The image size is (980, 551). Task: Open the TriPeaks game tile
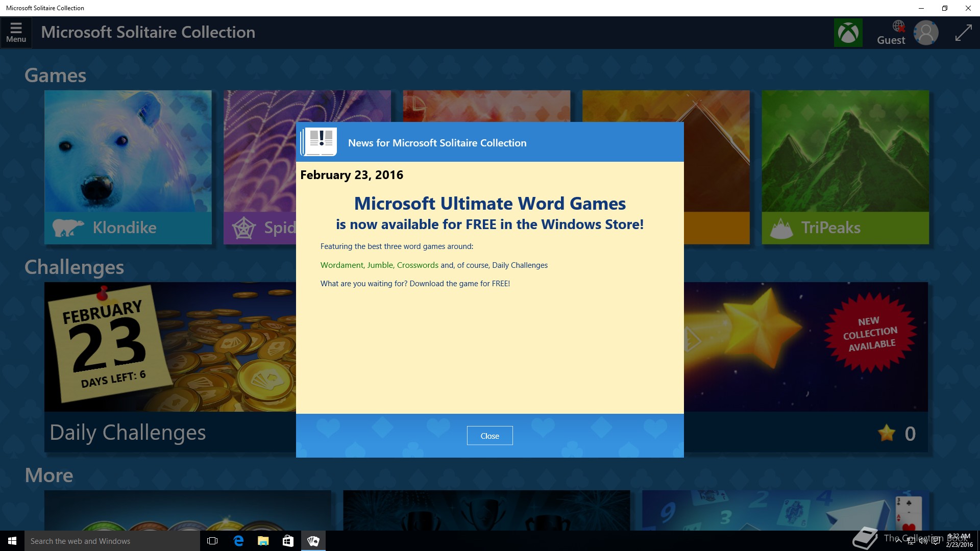point(845,167)
